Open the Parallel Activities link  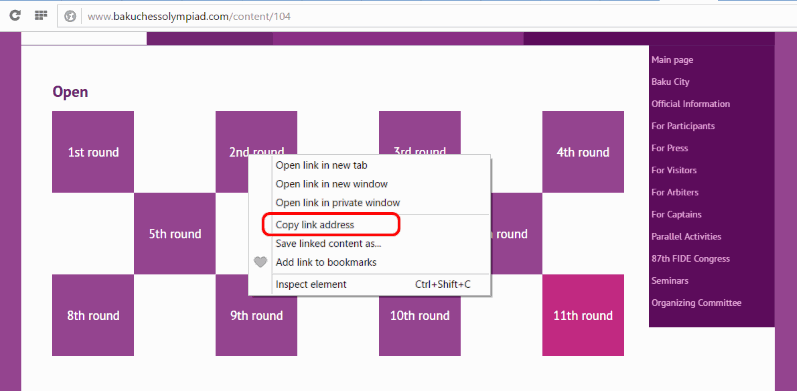(686, 236)
